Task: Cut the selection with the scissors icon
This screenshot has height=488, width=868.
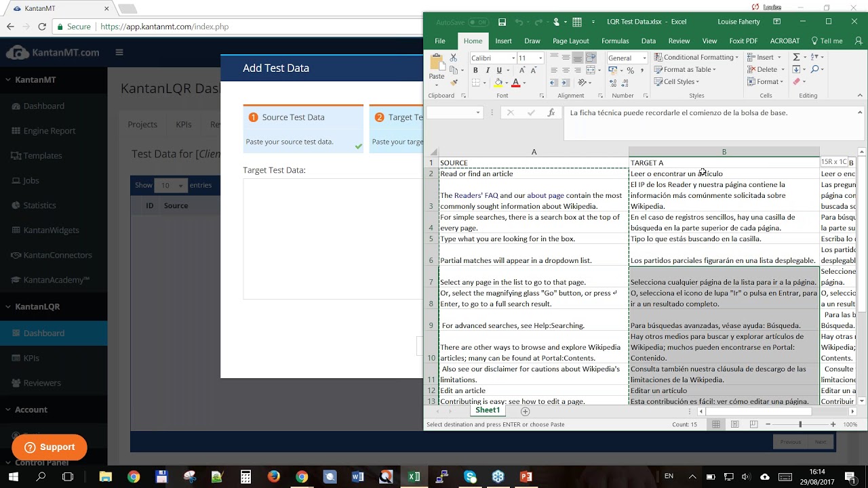Action: (x=454, y=58)
